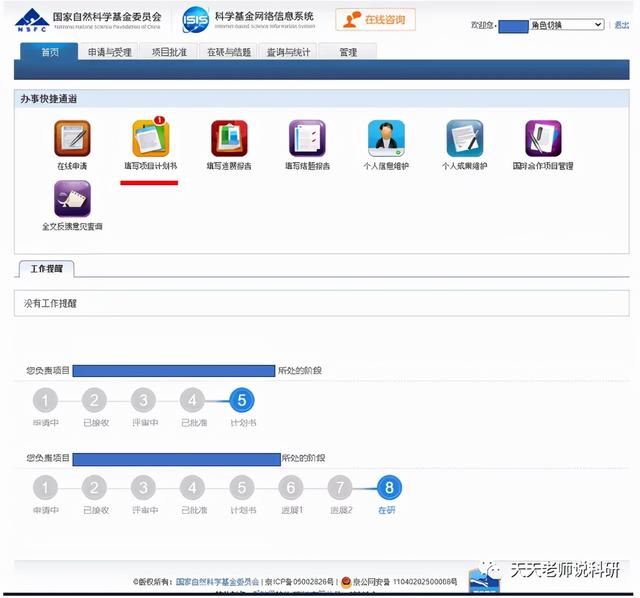Click step 7 进展2 in second project

click(x=340, y=488)
